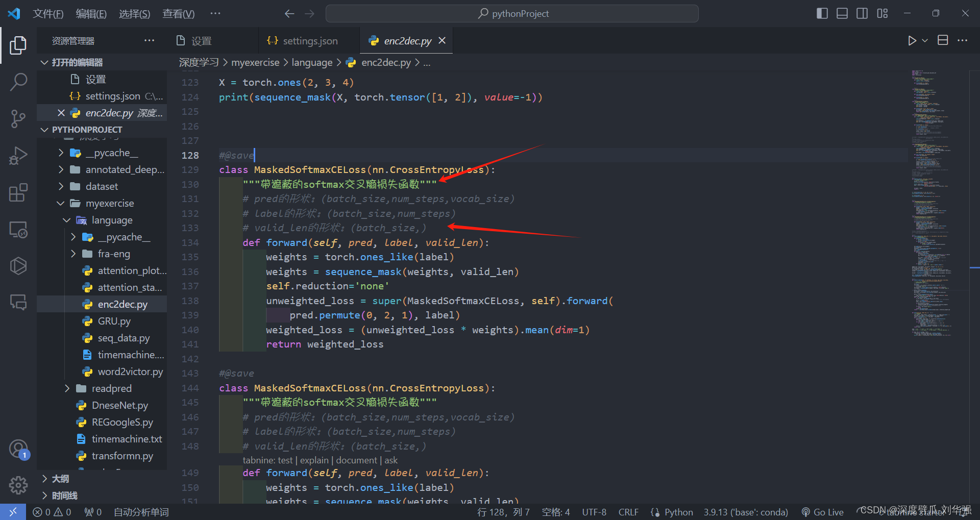
Task: Run the enc2dec.py file
Action: [912, 40]
